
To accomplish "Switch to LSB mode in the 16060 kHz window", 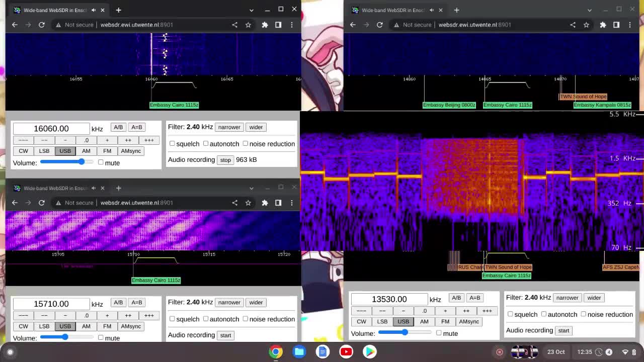I will pos(44,151).
